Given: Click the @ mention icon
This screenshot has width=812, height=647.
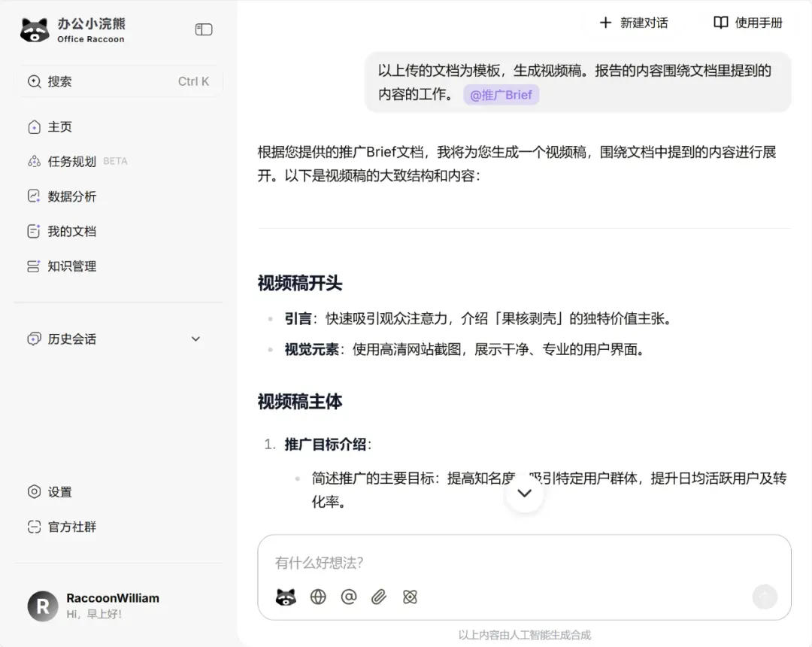Looking at the screenshot, I should [x=349, y=597].
